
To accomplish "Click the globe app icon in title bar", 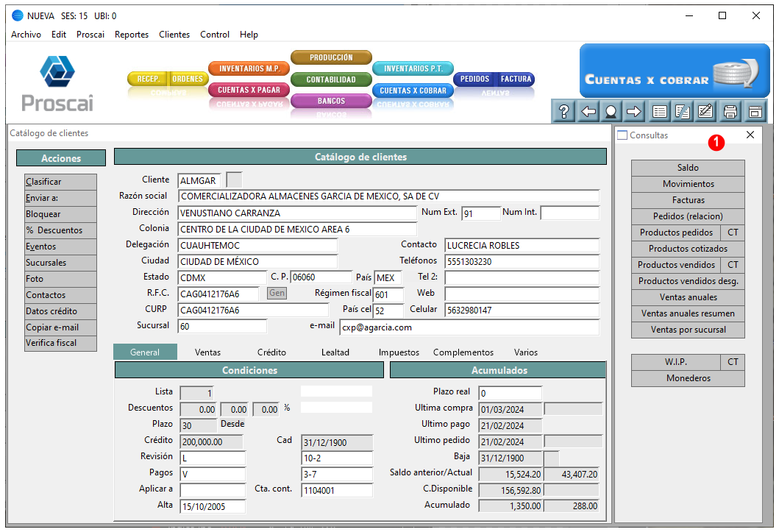I will click(18, 16).
